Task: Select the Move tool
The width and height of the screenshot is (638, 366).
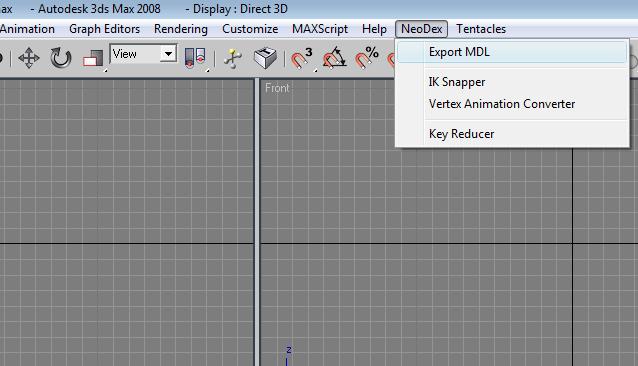Action: (29, 58)
